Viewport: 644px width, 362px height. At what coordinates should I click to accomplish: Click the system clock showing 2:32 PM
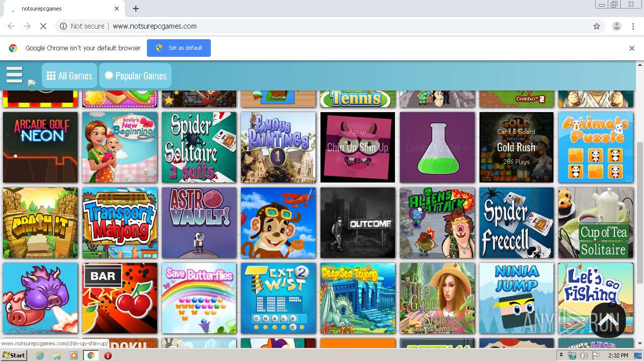[x=618, y=355]
